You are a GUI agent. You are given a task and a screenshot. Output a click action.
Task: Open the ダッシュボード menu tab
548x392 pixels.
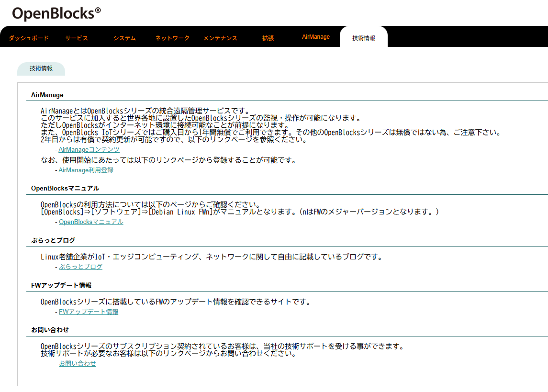[29, 38]
